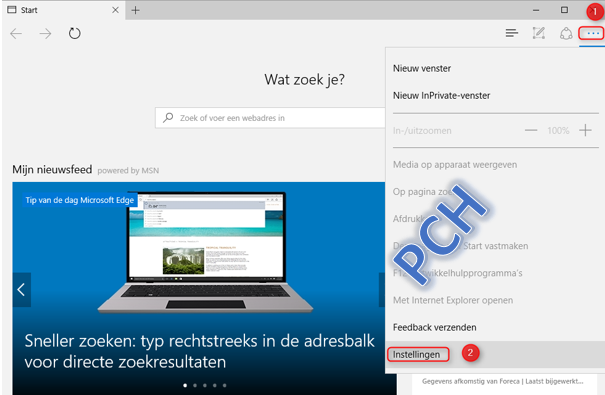This screenshot has width=605, height=395.
Task: Click Met Internet Explorer openen
Action: [x=453, y=300]
